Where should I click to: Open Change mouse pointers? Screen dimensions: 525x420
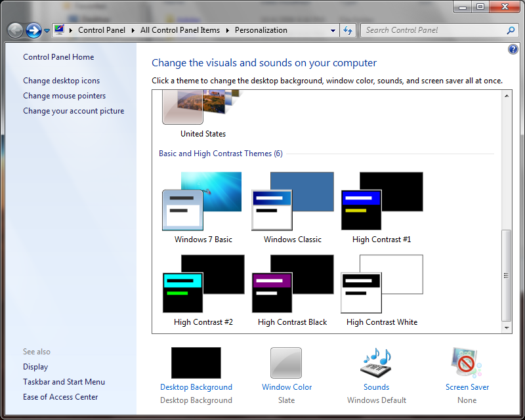pyautogui.click(x=64, y=95)
